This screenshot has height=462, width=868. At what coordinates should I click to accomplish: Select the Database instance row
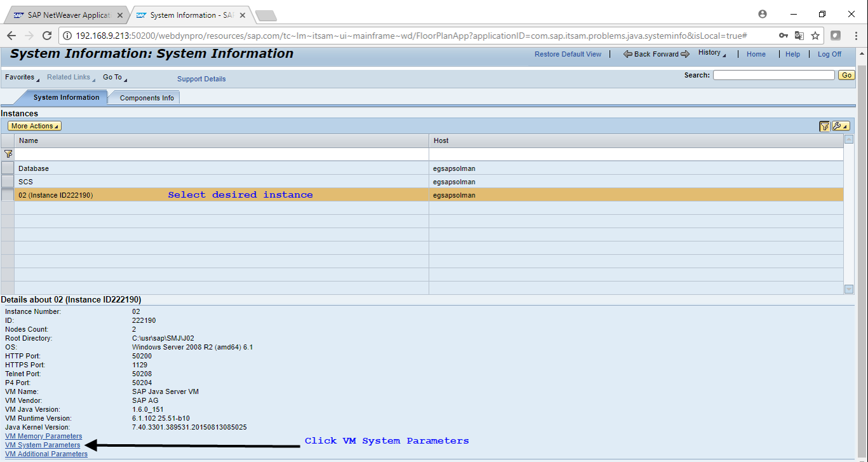coord(422,168)
